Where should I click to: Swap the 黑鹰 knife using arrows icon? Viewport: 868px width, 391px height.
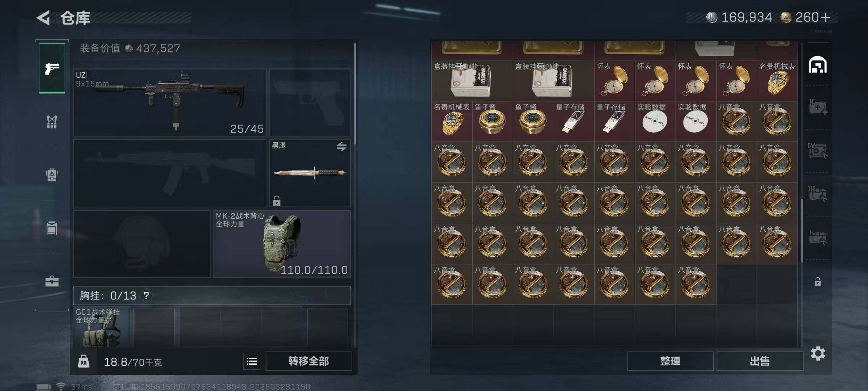point(341,147)
